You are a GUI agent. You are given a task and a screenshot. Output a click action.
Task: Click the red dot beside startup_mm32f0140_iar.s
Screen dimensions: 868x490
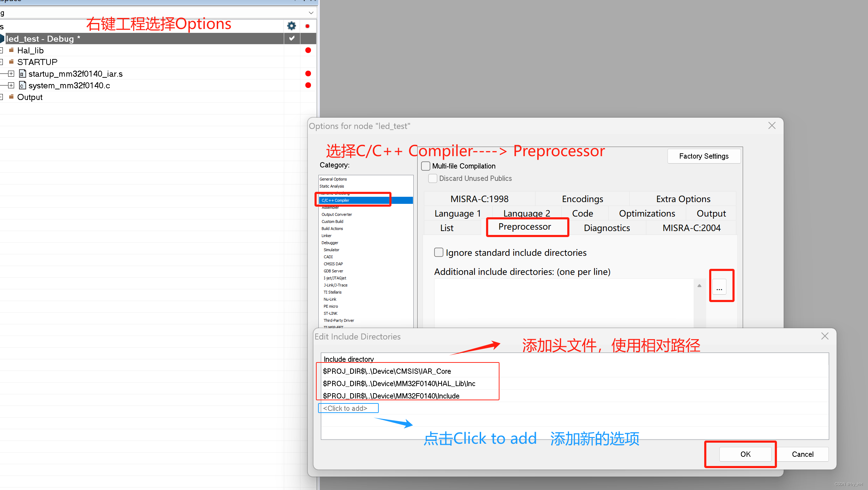coord(308,73)
